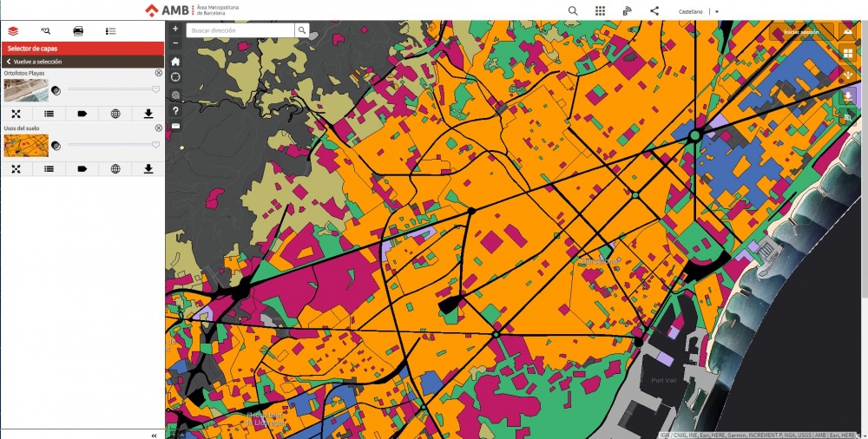This screenshot has height=439, width=868.
Task: Open the layers selector tab
Action: 12,31
